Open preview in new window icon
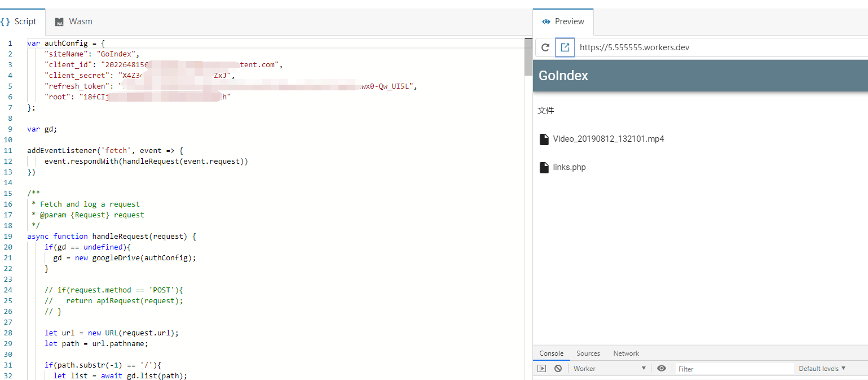Image resolution: width=868 pixels, height=380 pixels. point(565,47)
